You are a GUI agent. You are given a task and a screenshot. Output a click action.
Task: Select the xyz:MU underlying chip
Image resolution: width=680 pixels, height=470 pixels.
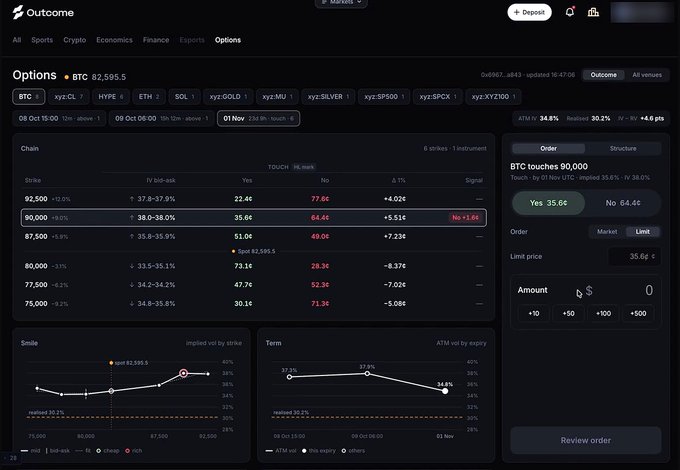coord(277,97)
